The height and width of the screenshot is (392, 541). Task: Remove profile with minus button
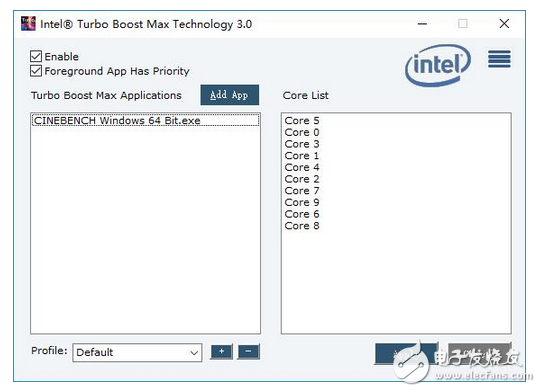(248, 352)
